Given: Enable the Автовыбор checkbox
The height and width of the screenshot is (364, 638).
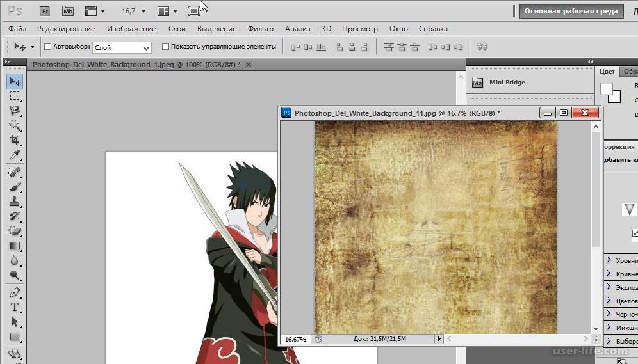Looking at the screenshot, I should click(x=47, y=47).
